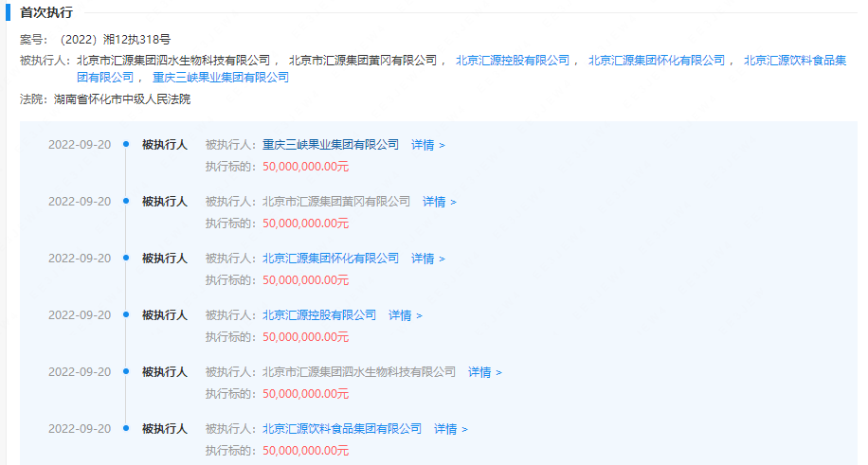Open 详情 for 重庆三峡果业集团有限公司 record
868x465 pixels.
click(427, 145)
